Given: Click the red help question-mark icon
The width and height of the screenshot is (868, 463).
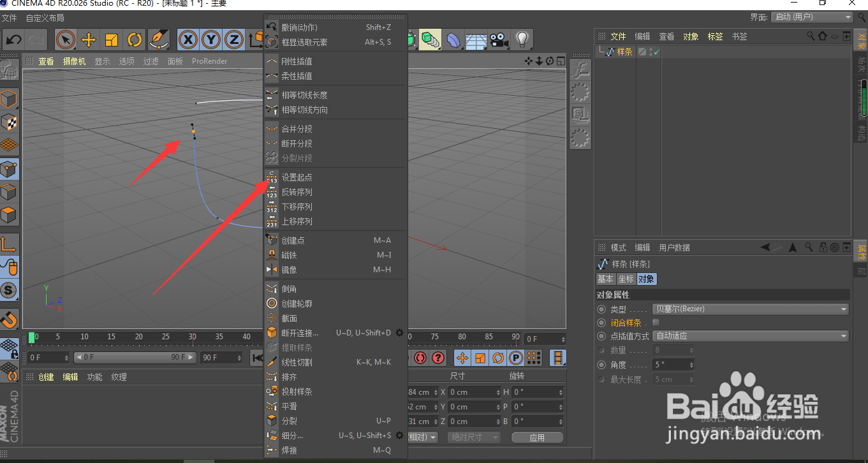Looking at the screenshot, I should click(438, 358).
